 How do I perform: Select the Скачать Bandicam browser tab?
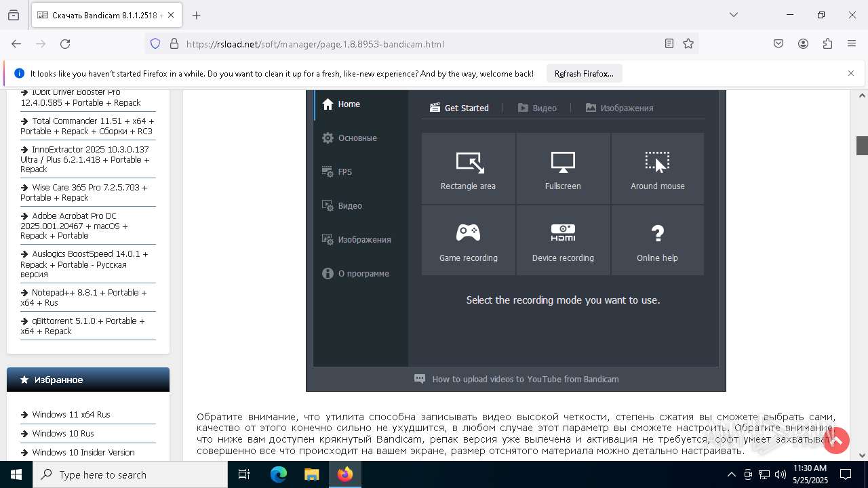[106, 15]
